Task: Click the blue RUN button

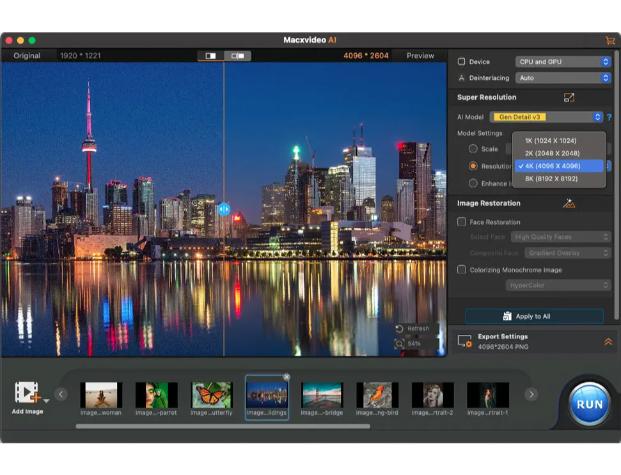Action: pos(589,404)
